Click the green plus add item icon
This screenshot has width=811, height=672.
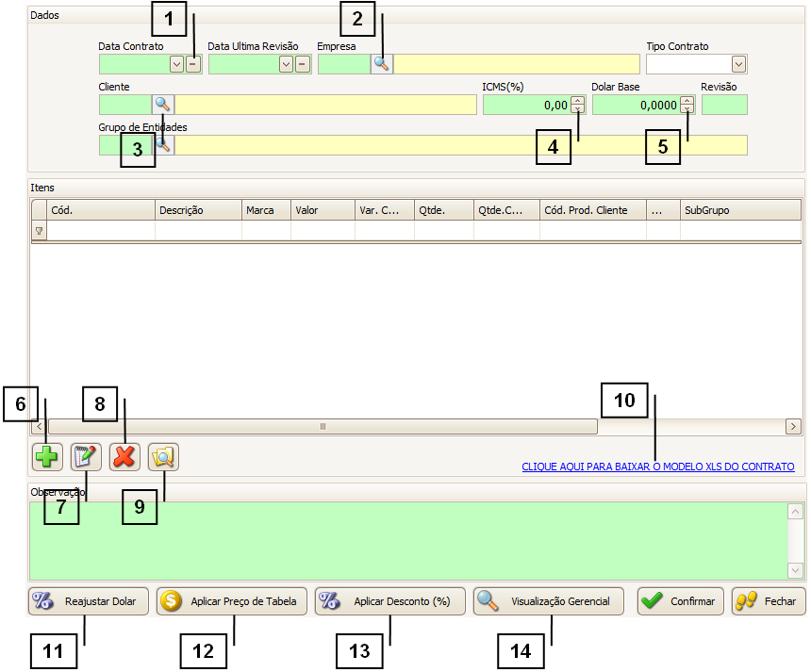click(46, 457)
